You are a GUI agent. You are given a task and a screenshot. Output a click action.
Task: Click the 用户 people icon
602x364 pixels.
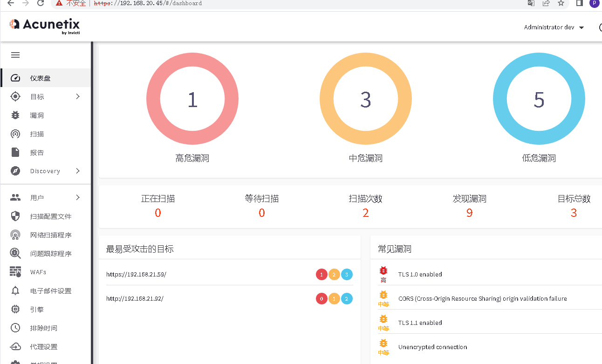[15, 197]
